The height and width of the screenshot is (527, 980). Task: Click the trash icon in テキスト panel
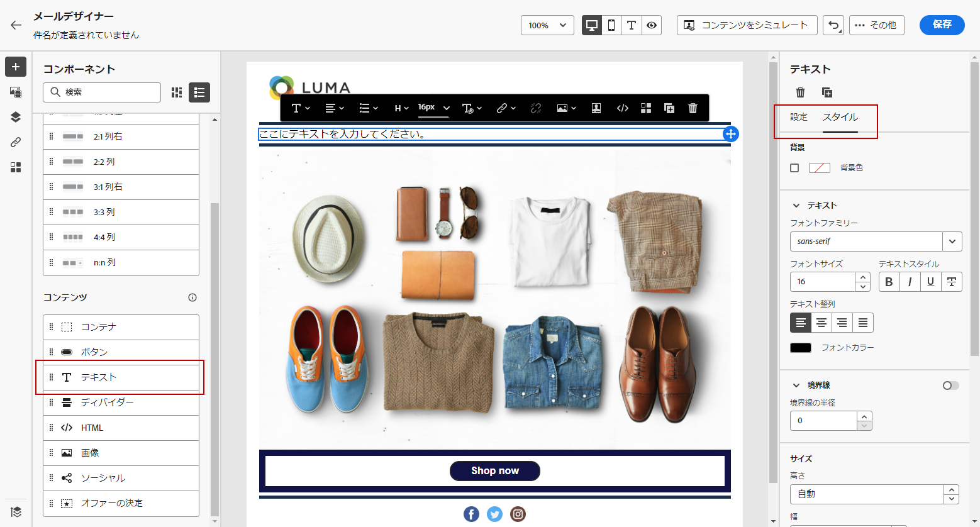[x=800, y=92]
